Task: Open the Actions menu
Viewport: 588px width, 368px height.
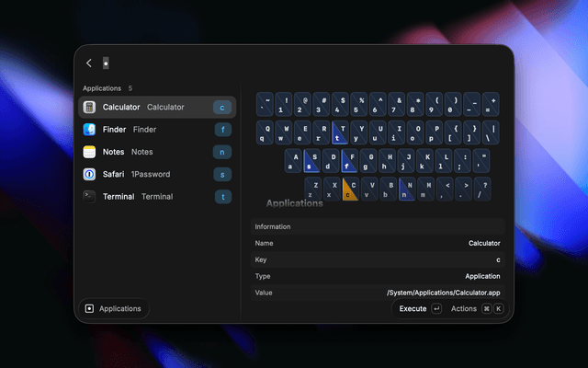Action: 477,309
